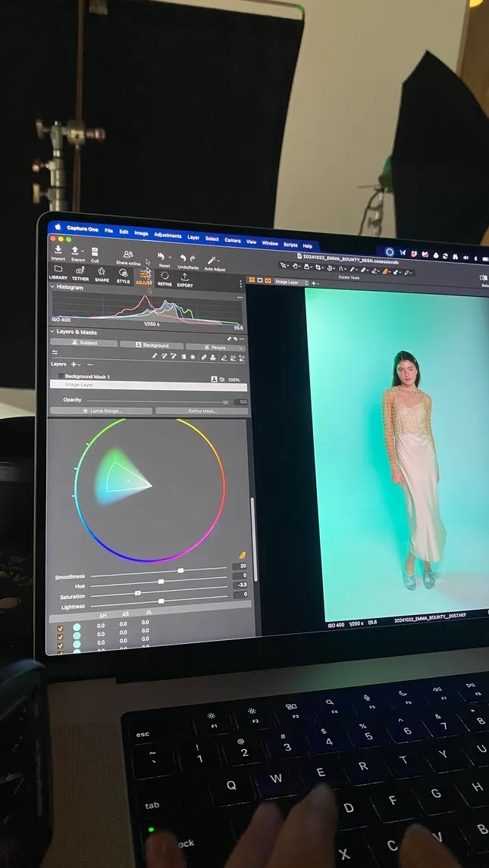This screenshot has width=489, height=868.
Task: Select the Pan hand cursor tool
Action: click(x=297, y=266)
